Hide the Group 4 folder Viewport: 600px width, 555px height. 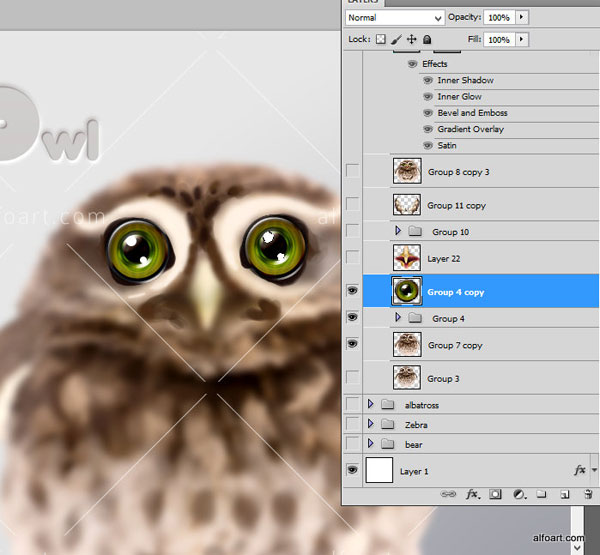coord(352,317)
